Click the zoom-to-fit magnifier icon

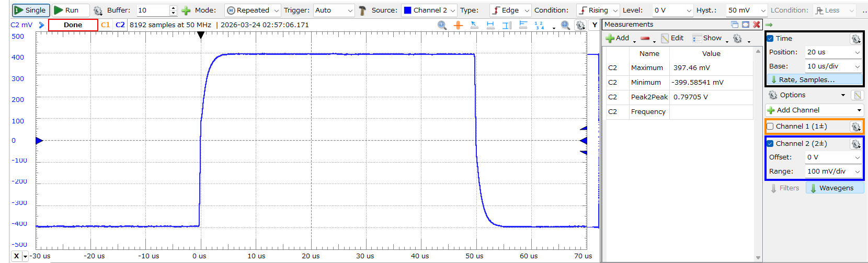click(565, 25)
